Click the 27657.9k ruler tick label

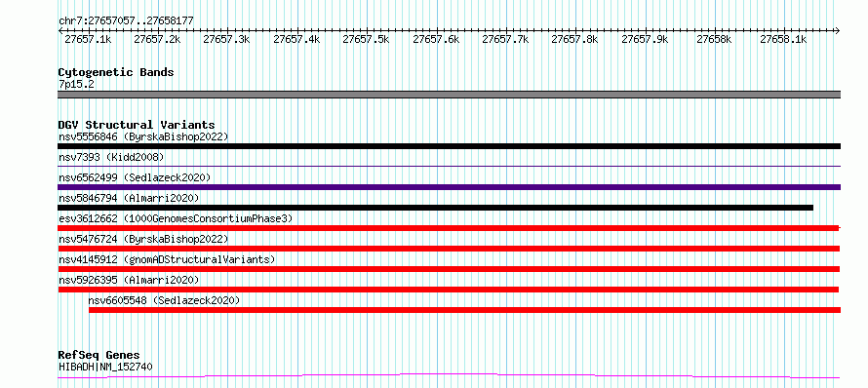coord(646,40)
